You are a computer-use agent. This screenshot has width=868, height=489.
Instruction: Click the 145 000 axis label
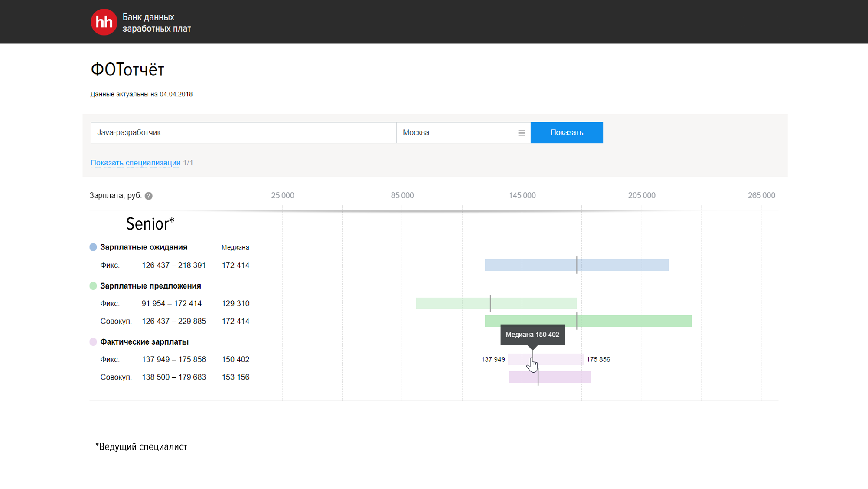522,196
